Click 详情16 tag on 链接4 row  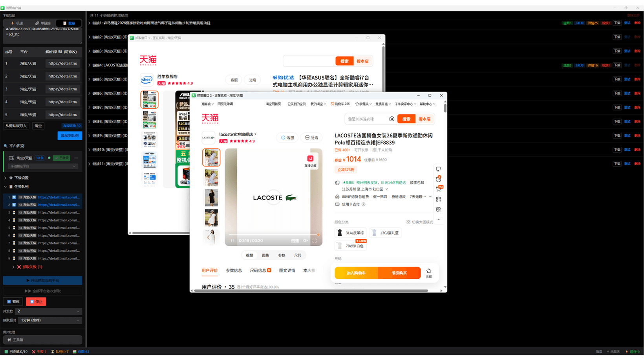593,65
